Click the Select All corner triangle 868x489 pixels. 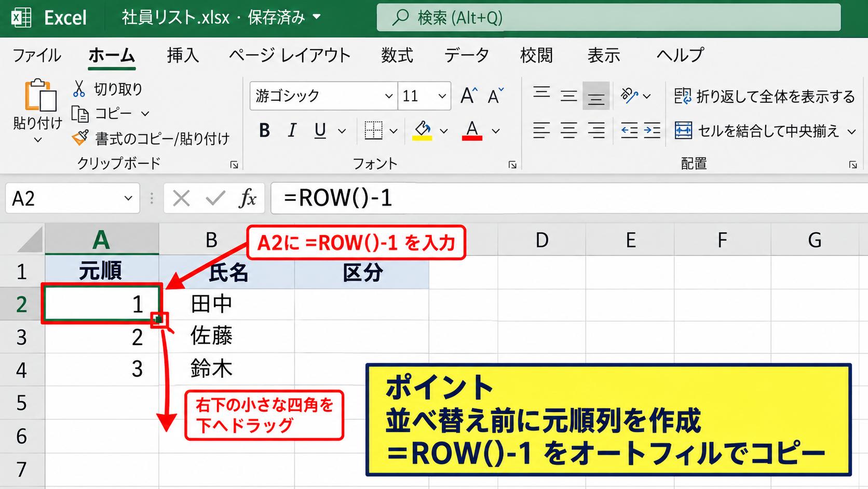click(x=29, y=240)
